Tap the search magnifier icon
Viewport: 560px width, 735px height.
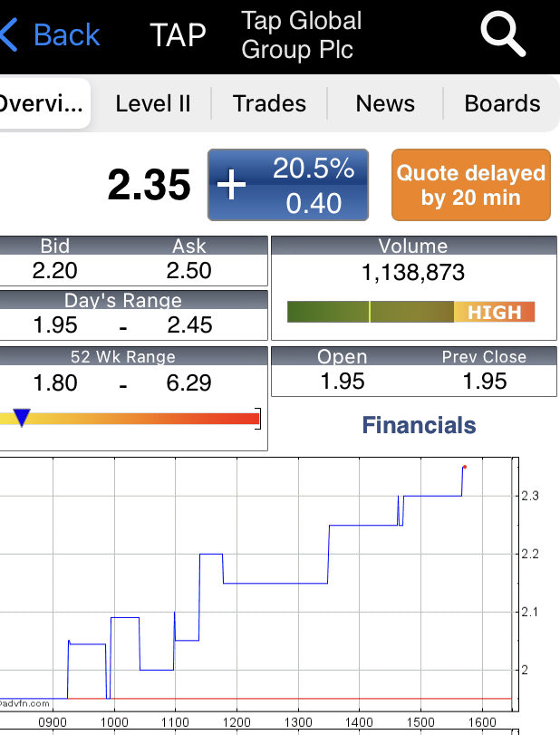(503, 34)
